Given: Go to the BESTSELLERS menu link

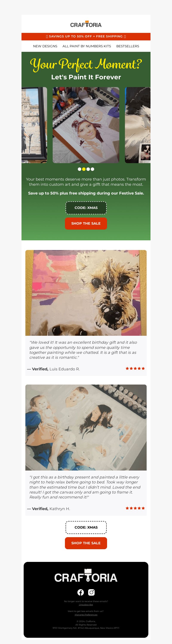Looking at the screenshot, I should point(128,46).
